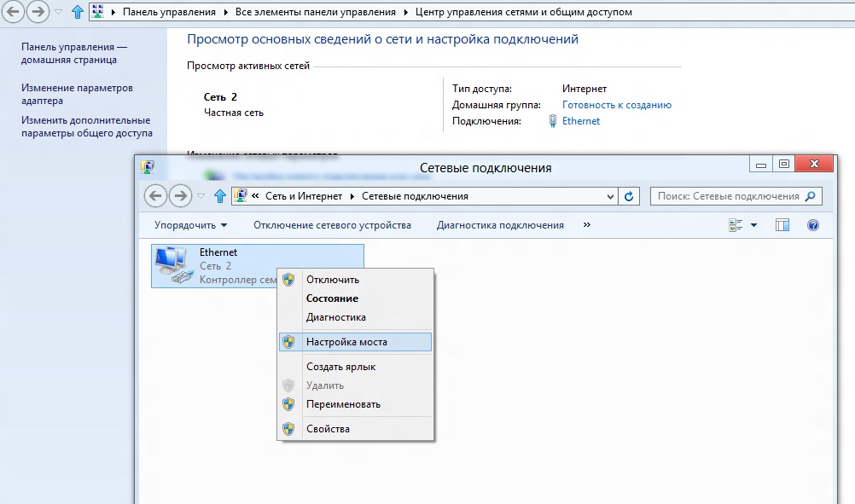Click network icon in Сетевые подключения address bar
The height and width of the screenshot is (504, 855).
coord(241,195)
